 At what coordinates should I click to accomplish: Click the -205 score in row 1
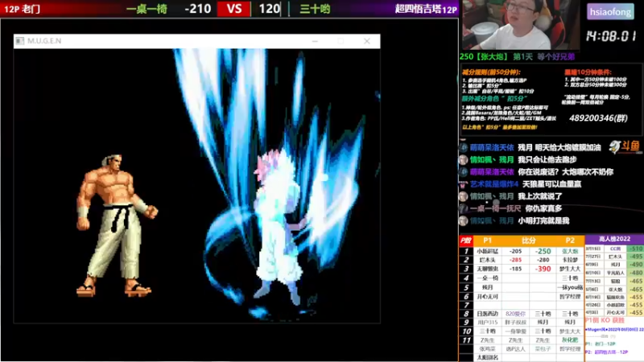(x=515, y=251)
